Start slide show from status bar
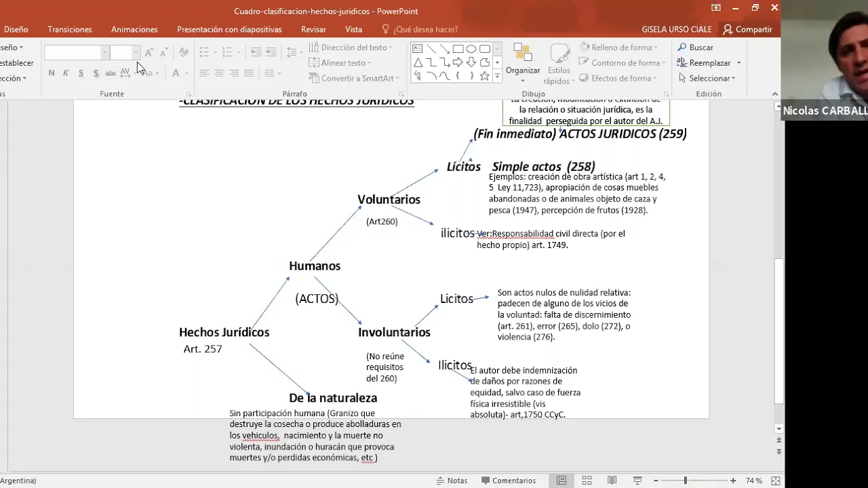Viewport: 868px width, 488px height. (x=637, y=481)
